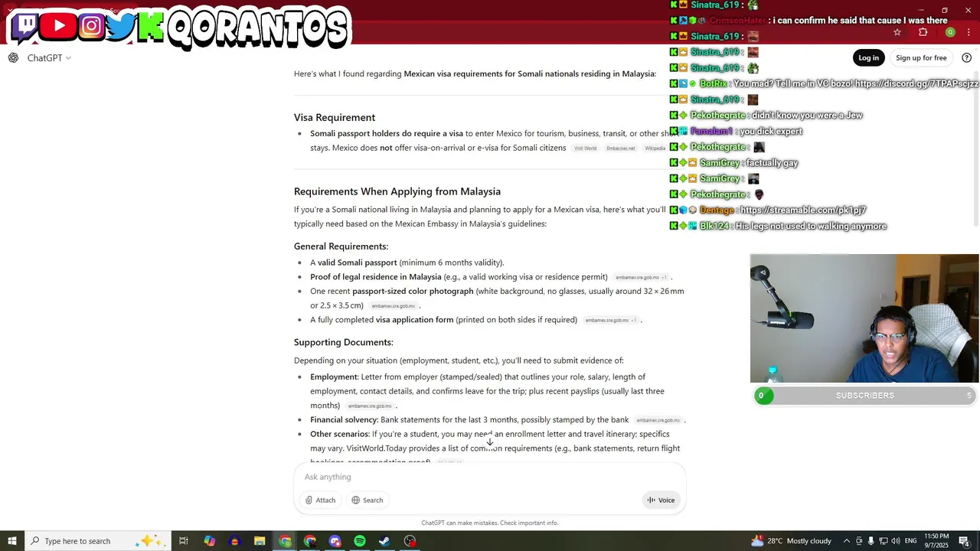Open Spotify from the taskbar
Image resolution: width=980 pixels, height=551 pixels.
tap(360, 541)
